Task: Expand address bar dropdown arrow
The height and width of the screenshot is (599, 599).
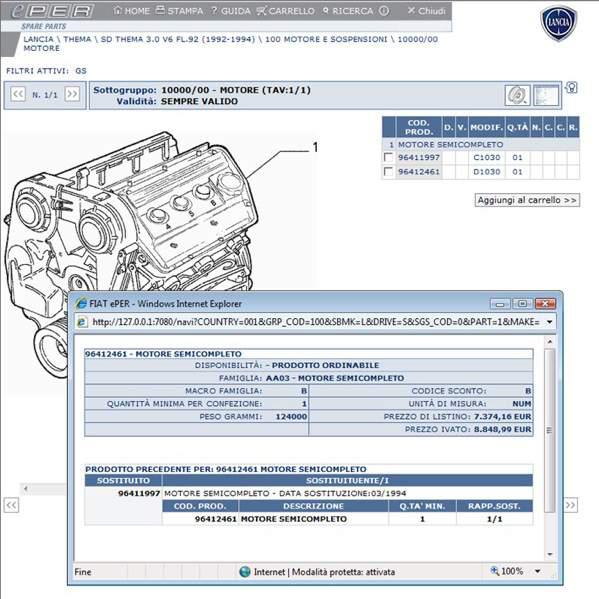Action: click(x=549, y=322)
